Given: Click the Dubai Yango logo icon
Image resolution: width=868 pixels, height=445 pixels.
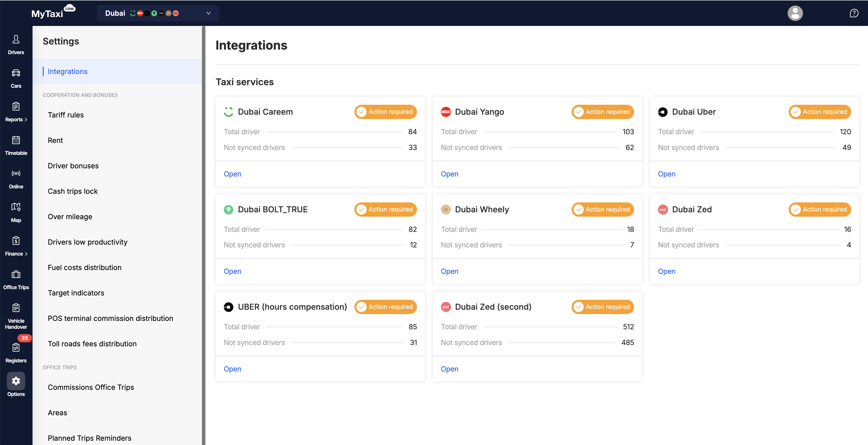Looking at the screenshot, I should click(445, 112).
